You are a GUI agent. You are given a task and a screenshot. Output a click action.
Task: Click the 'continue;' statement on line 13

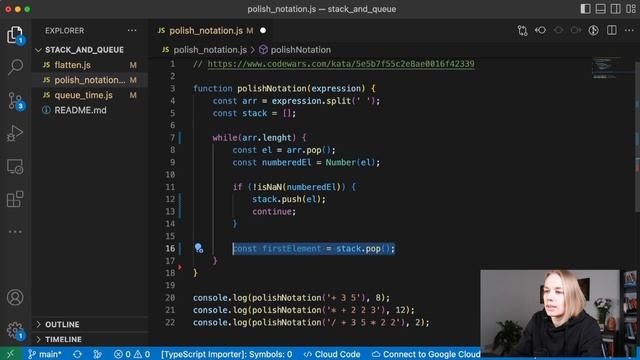pos(274,211)
